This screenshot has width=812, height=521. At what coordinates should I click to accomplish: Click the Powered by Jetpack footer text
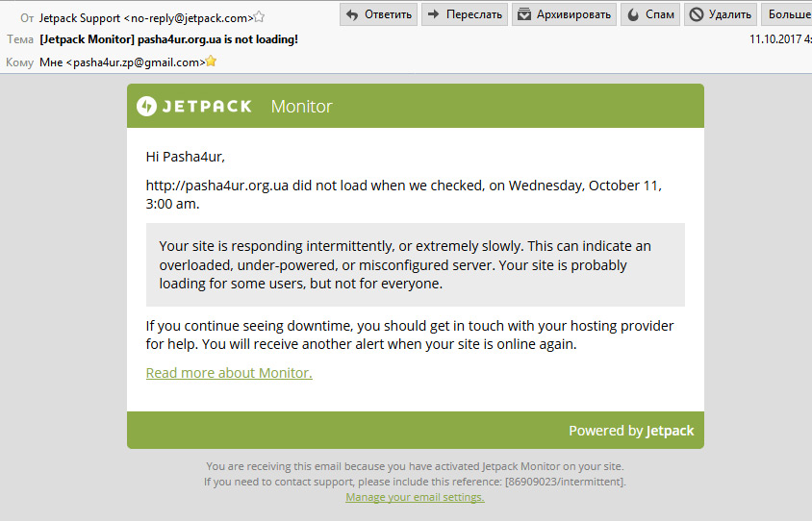tap(631, 431)
